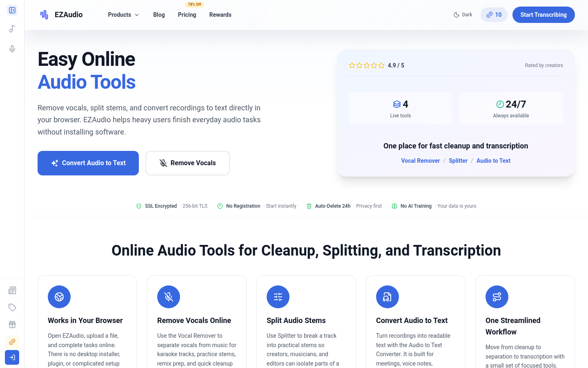This screenshot has height=368, width=588.
Task: Toggle the sidebar panel icon
Action: coord(12,10)
